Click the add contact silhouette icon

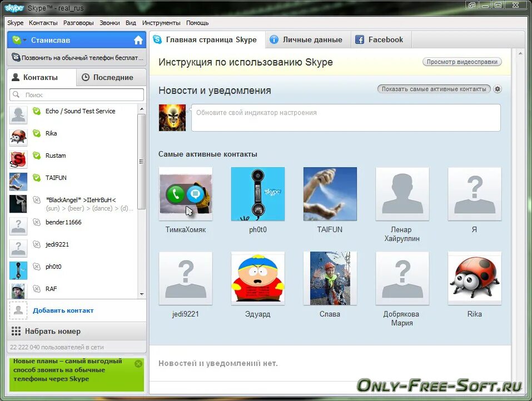[18, 310]
